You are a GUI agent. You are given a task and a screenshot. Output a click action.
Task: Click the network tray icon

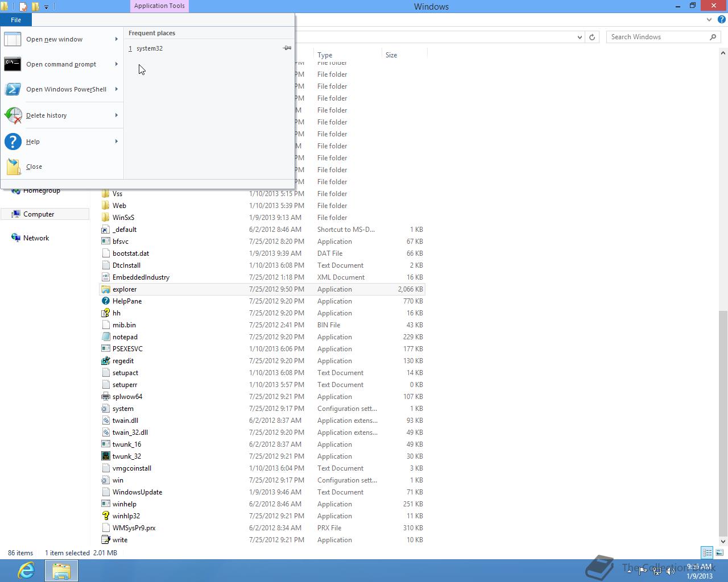[x=656, y=571]
